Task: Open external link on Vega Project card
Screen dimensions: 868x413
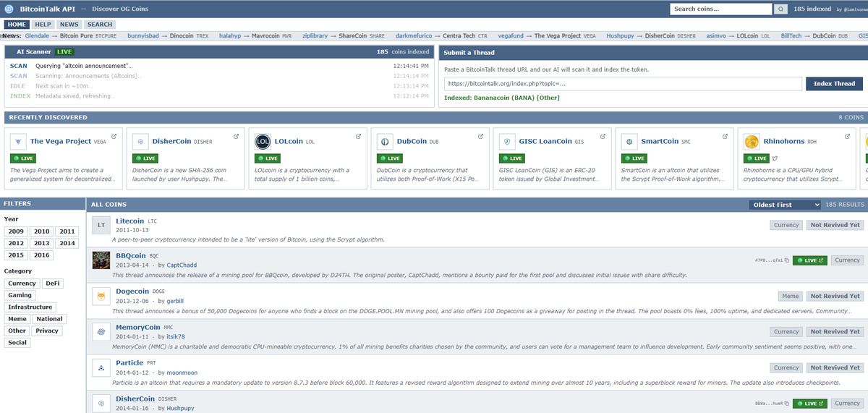Action: [x=114, y=136]
